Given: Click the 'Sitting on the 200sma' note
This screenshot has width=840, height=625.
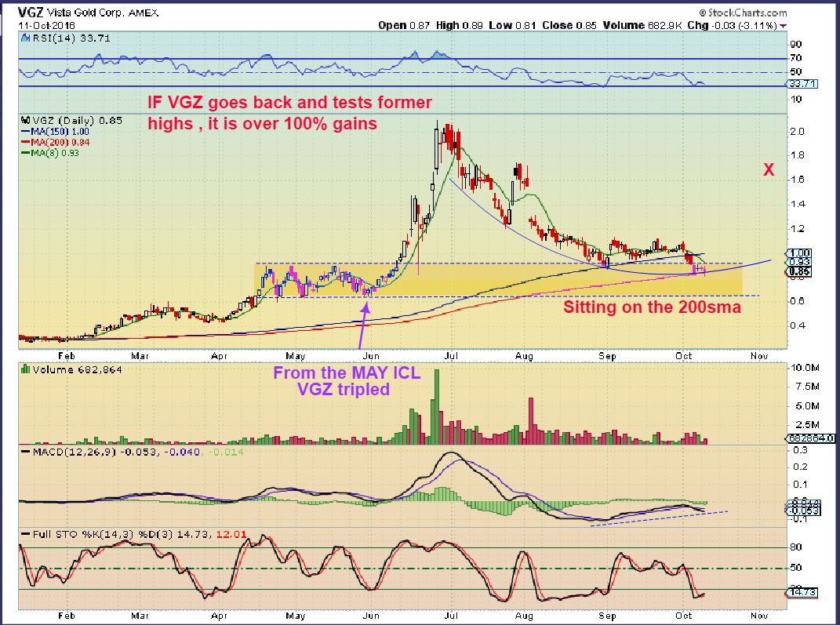Looking at the screenshot, I should [652, 307].
